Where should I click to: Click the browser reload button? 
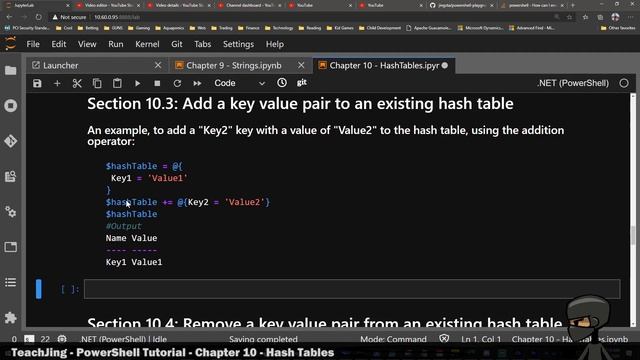tap(38, 17)
